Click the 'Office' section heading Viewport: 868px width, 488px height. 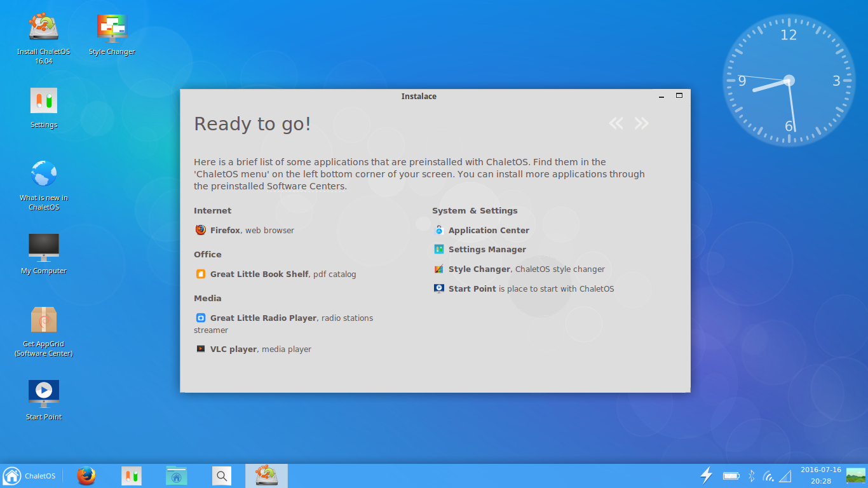click(x=208, y=254)
